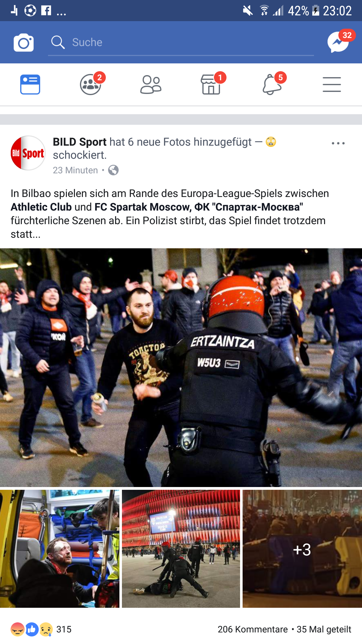Open the FC Spartak Moscow page link
The height and width of the screenshot is (644, 362).
[199, 207]
